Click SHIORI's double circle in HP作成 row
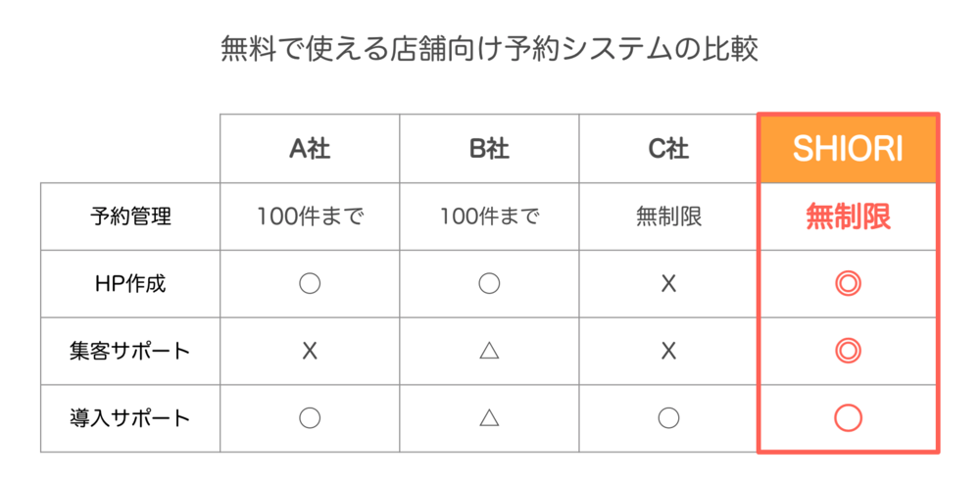Image resolution: width=980 pixels, height=480 pixels. 848,284
